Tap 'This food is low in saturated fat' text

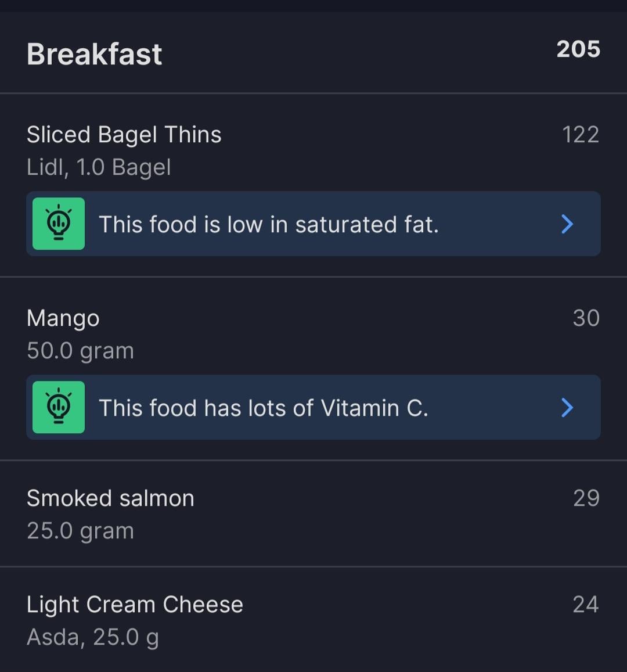(269, 224)
